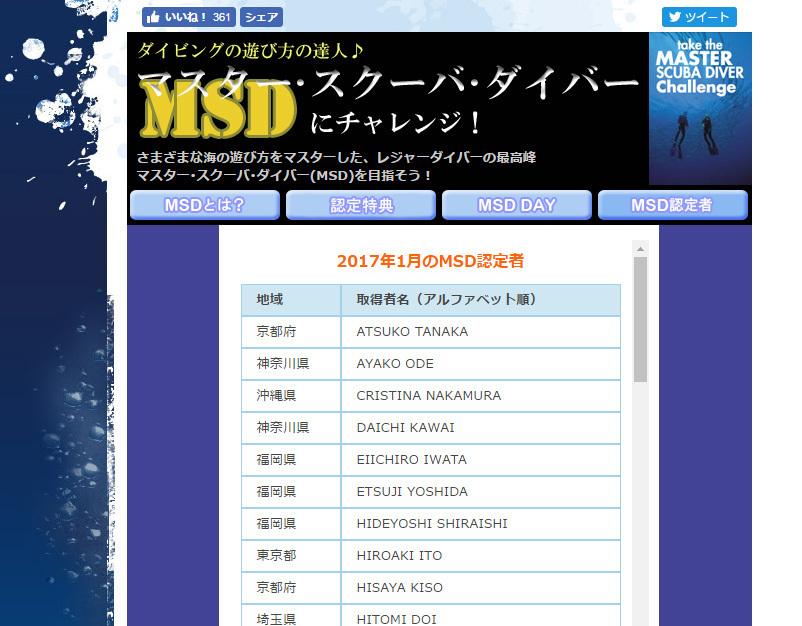Select the name HITOMI DOI
The width and height of the screenshot is (802, 626).
coord(396,619)
